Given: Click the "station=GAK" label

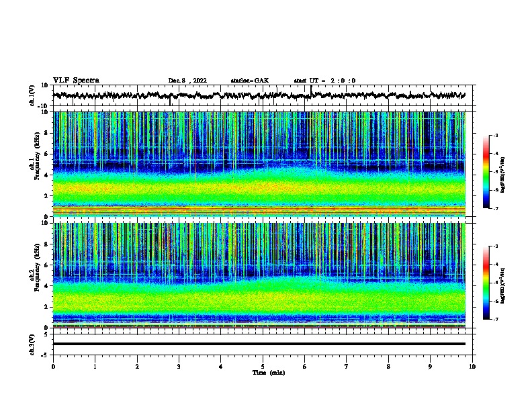Looking at the screenshot, I should pos(250,81).
